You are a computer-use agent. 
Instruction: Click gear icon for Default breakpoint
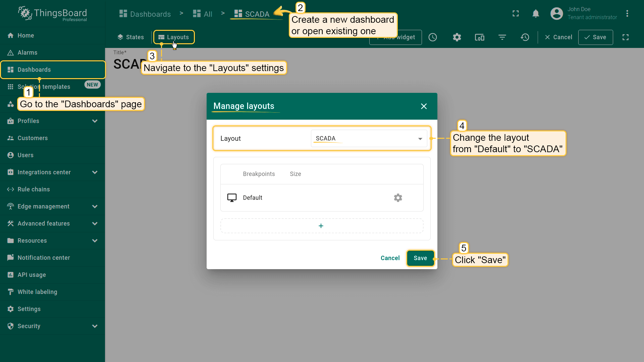(x=398, y=198)
